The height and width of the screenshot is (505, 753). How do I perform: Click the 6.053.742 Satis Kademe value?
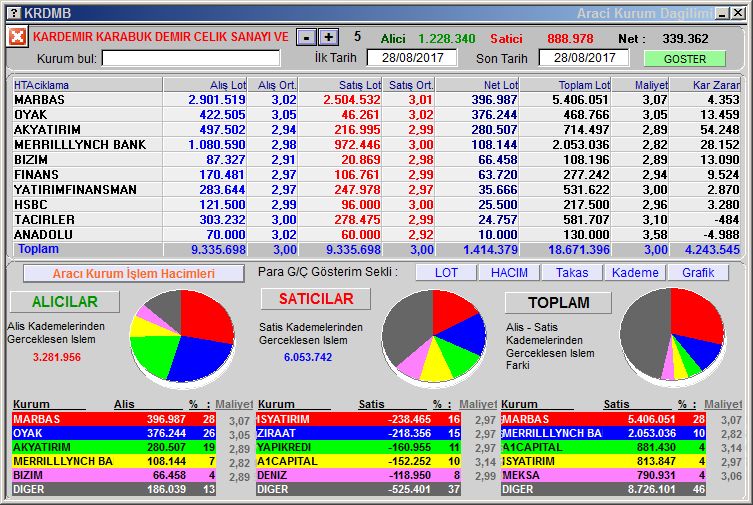308,357
